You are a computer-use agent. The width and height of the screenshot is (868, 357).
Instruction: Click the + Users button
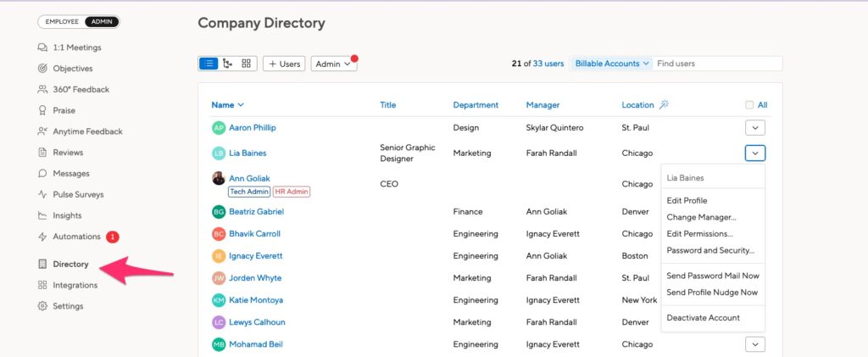(284, 64)
